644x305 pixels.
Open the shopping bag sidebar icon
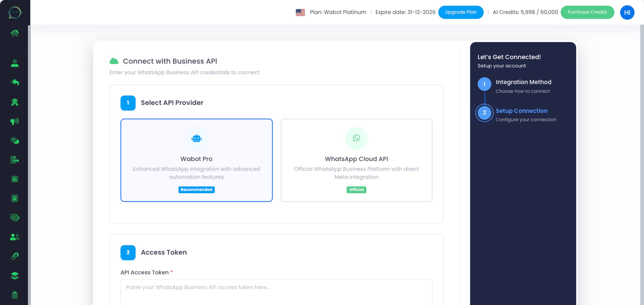point(15,295)
